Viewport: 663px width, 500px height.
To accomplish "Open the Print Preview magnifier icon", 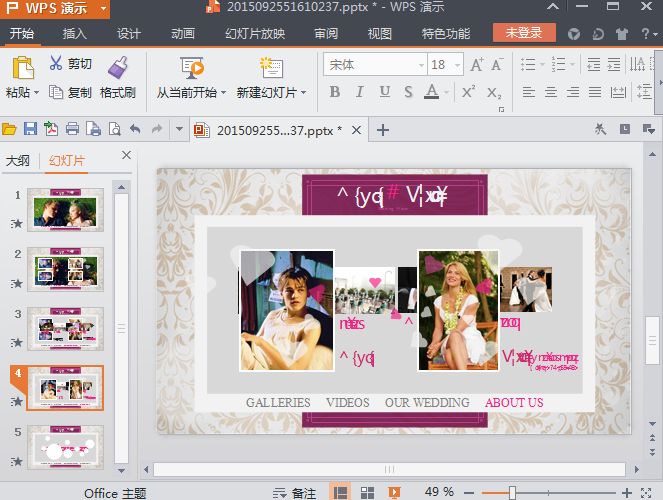I will [115, 129].
